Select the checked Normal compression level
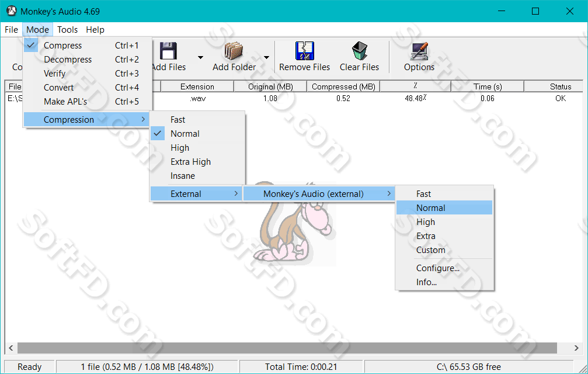 point(197,134)
